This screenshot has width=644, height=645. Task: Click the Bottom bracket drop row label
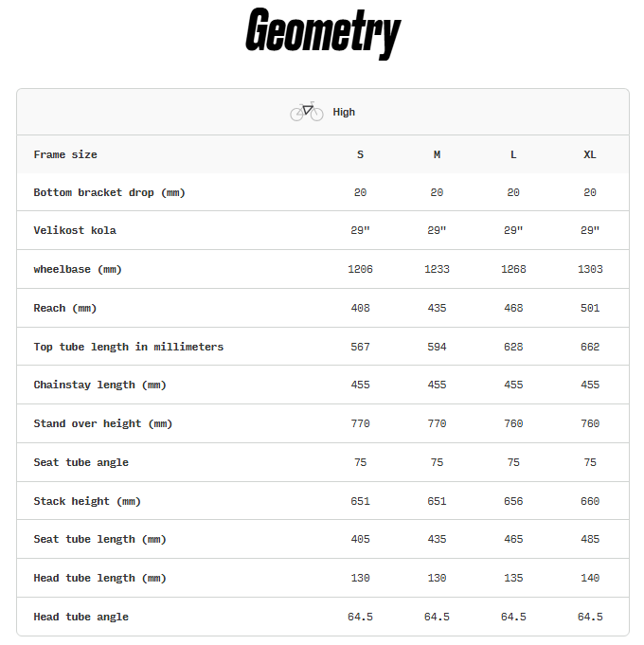point(109,192)
